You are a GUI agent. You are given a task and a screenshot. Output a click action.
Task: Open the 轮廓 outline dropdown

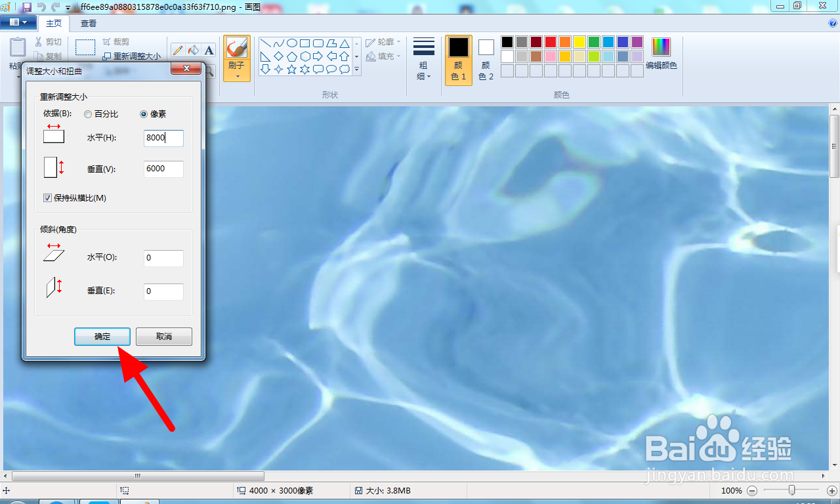pyautogui.click(x=383, y=42)
